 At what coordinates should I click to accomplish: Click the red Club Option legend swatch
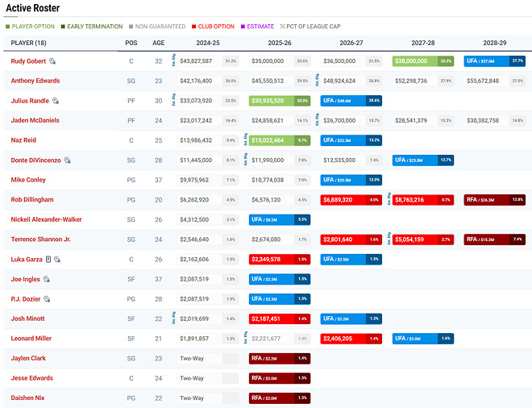click(x=194, y=27)
